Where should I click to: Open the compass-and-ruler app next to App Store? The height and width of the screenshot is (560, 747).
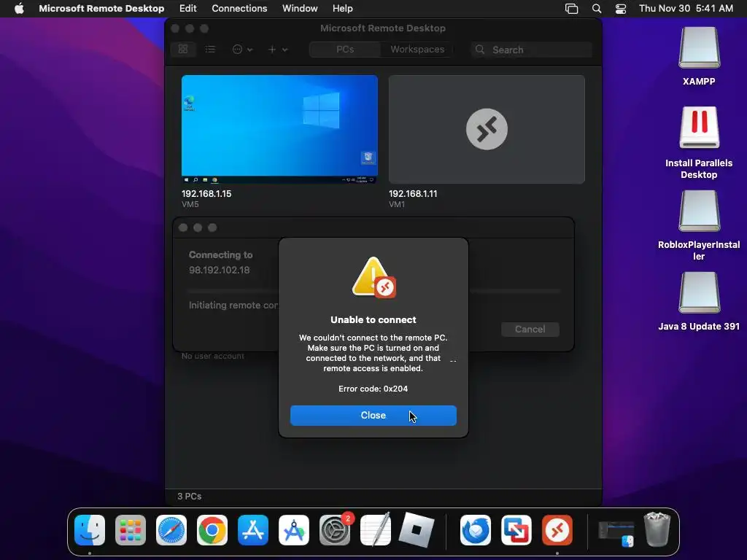[293, 530]
